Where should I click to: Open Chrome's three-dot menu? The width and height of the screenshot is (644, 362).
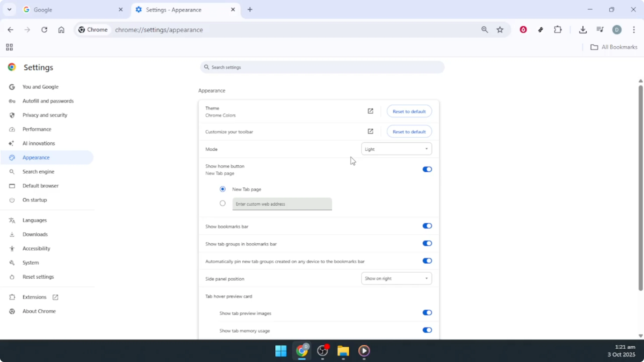(634, 30)
